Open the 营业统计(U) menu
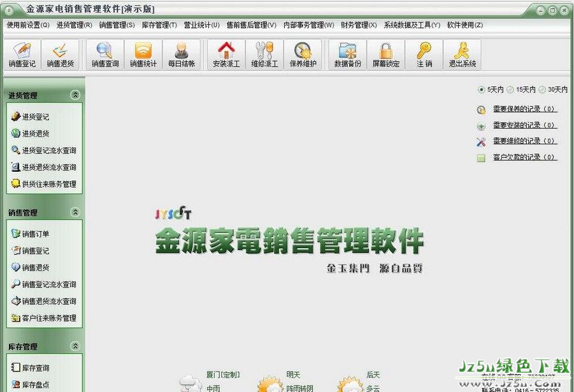 (202, 25)
